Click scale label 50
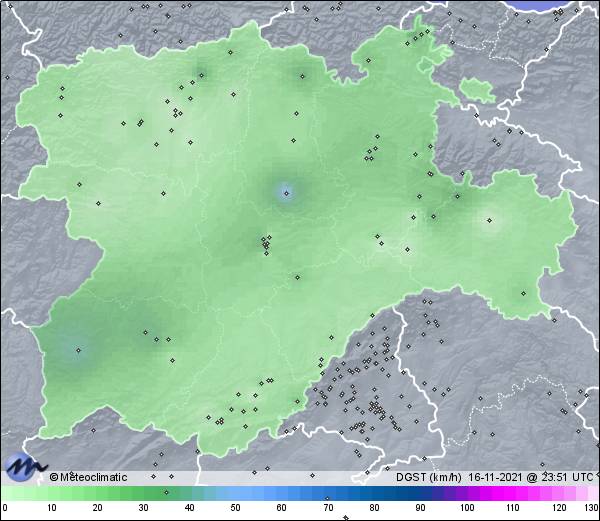Screen dimensions: 600x521 [235, 508]
